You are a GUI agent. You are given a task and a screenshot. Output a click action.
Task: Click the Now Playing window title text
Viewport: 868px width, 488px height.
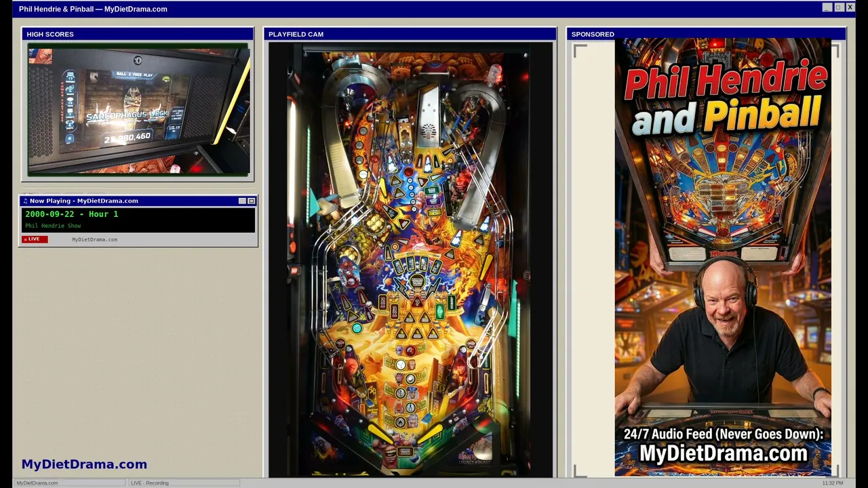coord(84,201)
